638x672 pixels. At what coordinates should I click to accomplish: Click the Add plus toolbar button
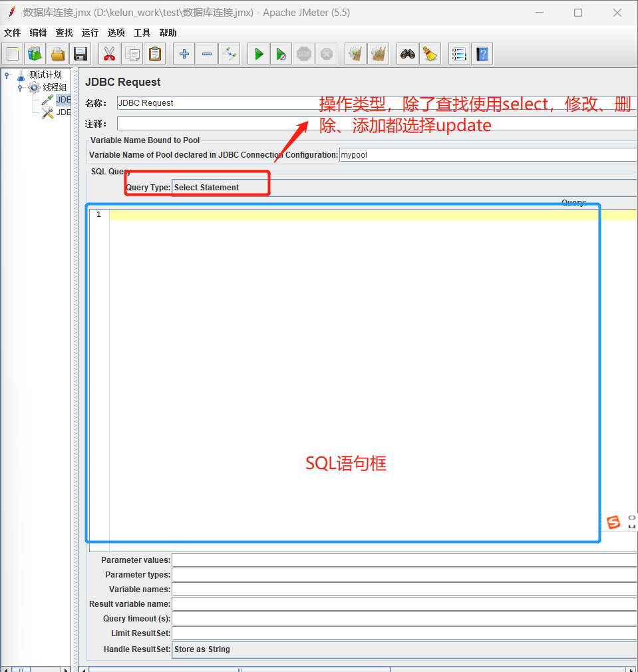pos(184,54)
